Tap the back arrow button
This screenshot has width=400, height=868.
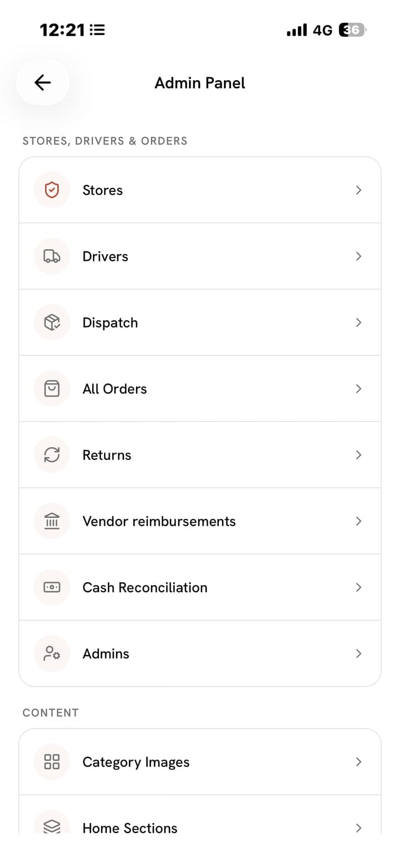point(43,83)
